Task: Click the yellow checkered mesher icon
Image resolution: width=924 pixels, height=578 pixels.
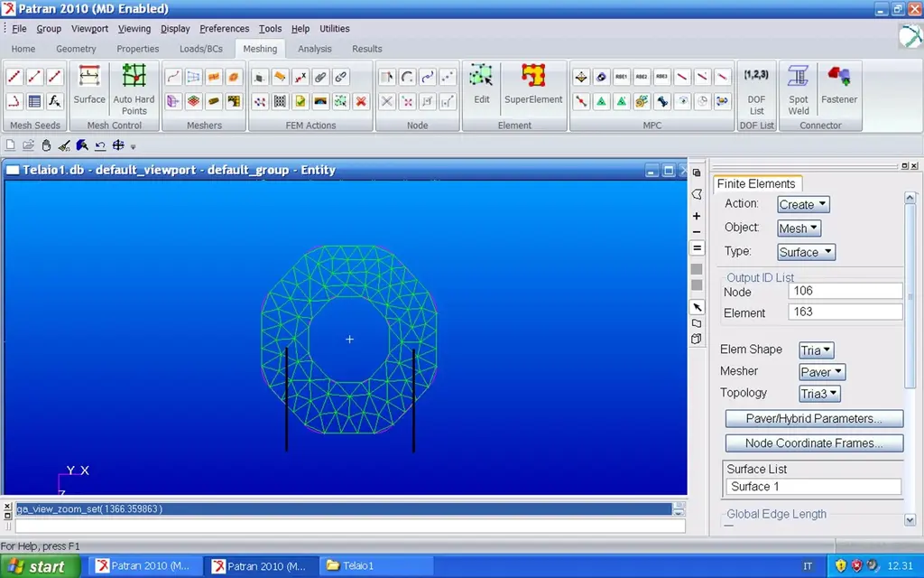Action: coord(234,101)
